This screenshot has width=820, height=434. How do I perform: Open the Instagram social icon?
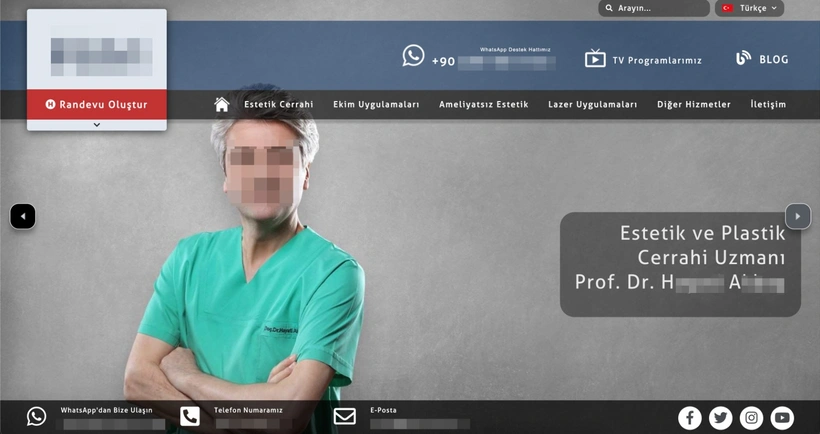pos(751,418)
